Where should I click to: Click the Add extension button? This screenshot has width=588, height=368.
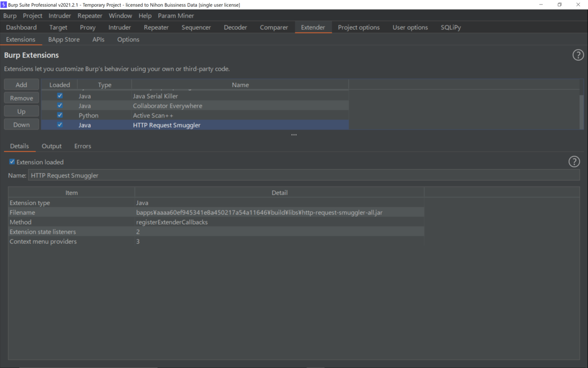[x=22, y=85]
